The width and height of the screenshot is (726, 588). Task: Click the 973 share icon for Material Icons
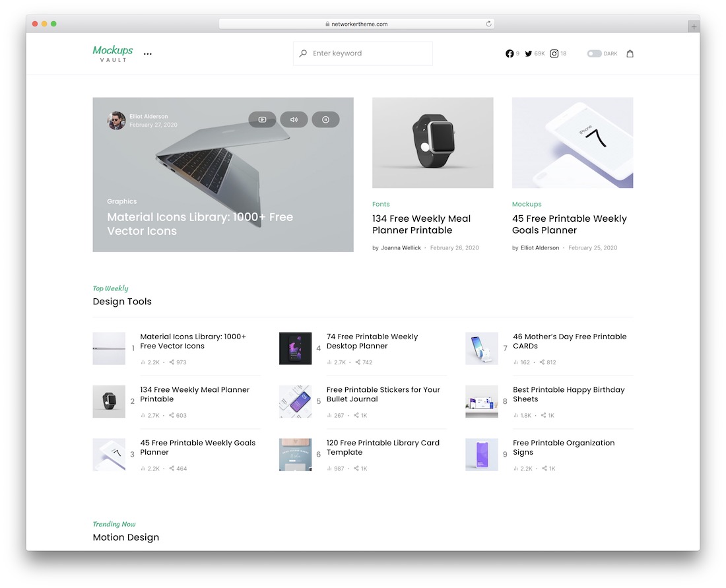coord(172,362)
